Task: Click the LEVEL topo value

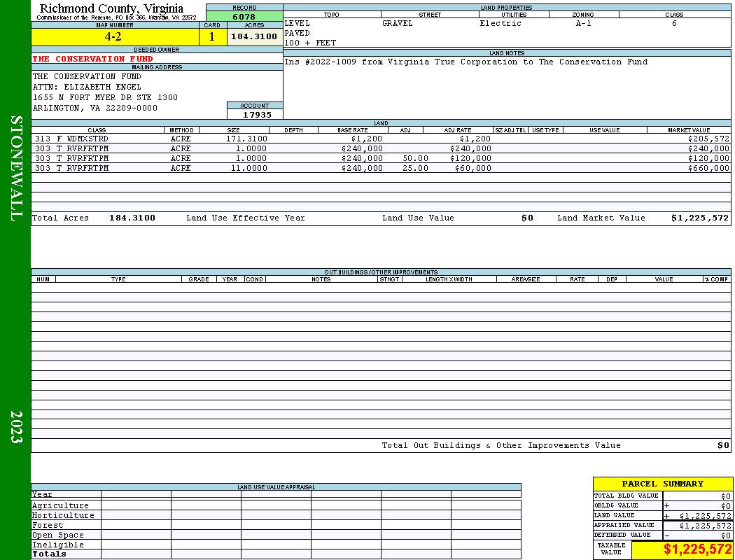Action: tap(297, 23)
